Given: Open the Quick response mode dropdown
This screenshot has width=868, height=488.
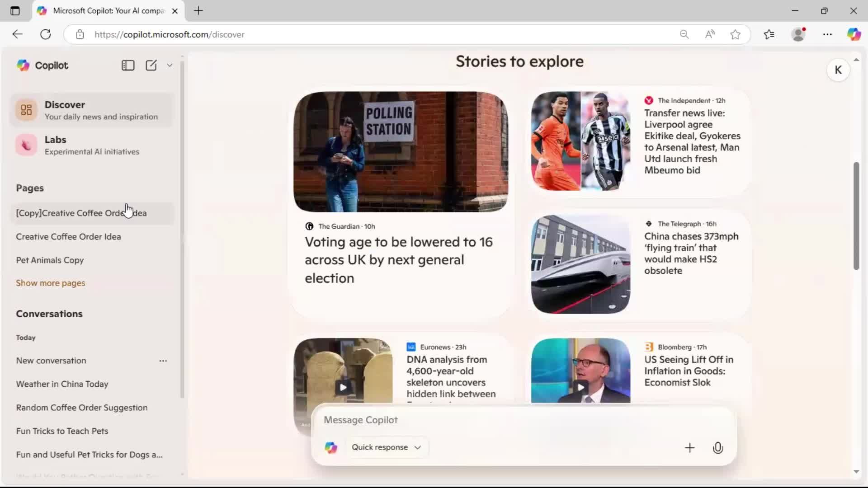Looking at the screenshot, I should tap(387, 447).
